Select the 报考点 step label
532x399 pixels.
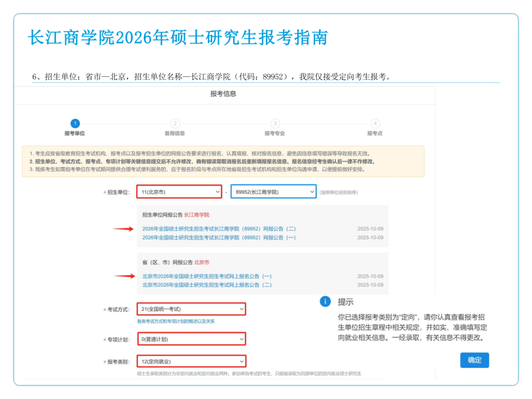pyautogui.click(x=375, y=133)
